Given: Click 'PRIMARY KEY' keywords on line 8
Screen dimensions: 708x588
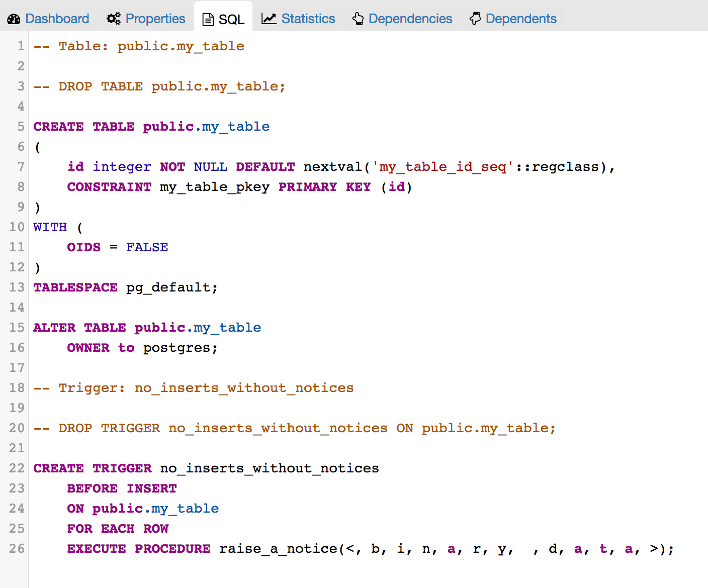Looking at the screenshot, I should (325, 187).
